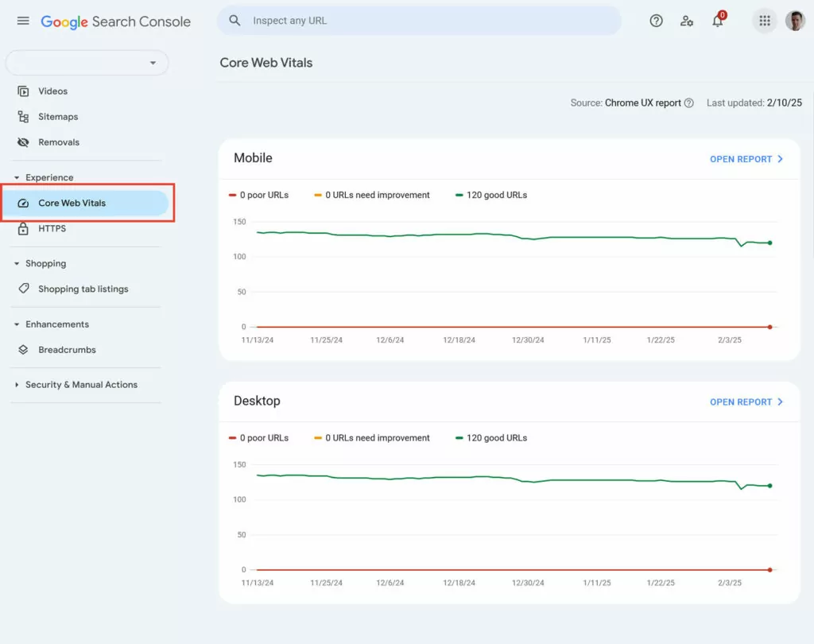Click the Chrome UX report info icon
This screenshot has width=814, height=644.
(689, 103)
